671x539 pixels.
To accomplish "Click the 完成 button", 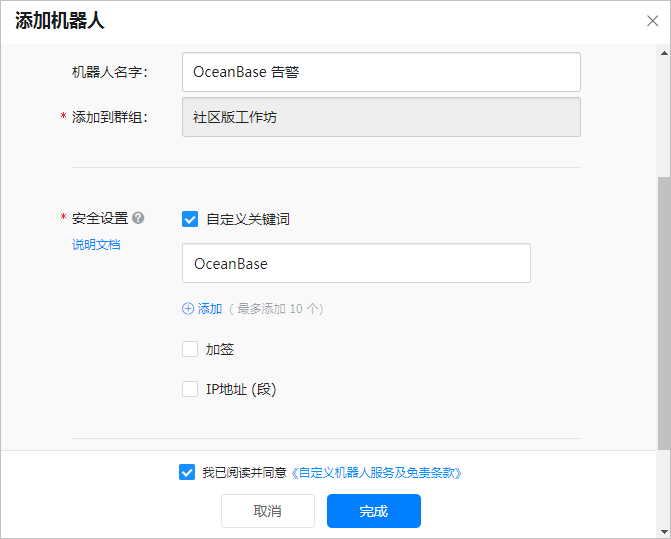I will [x=374, y=511].
